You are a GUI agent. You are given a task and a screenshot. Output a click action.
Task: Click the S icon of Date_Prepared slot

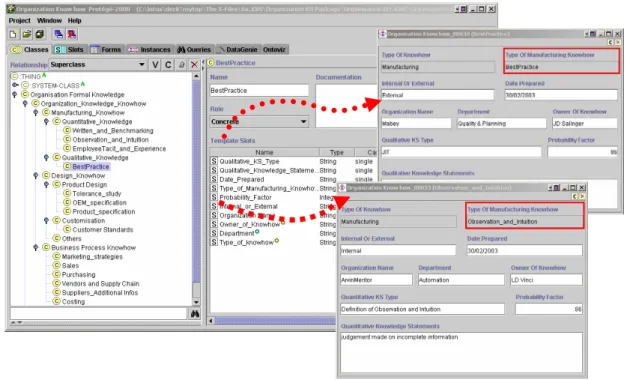click(214, 179)
